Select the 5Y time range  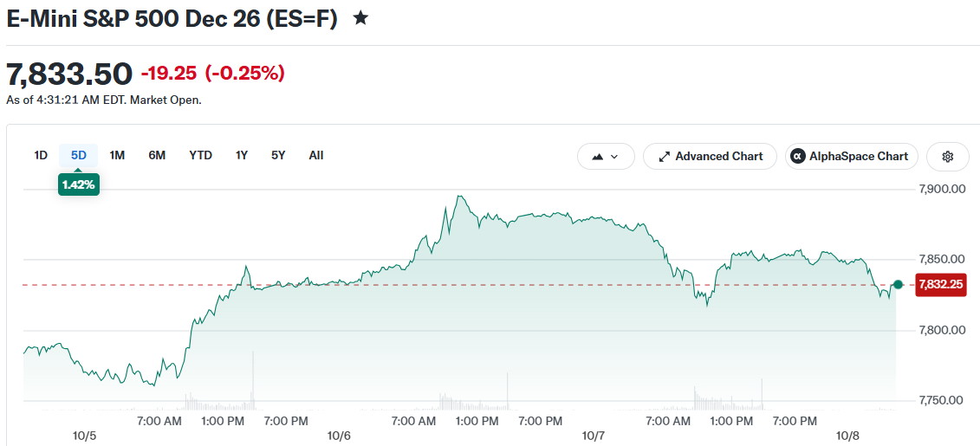(278, 156)
